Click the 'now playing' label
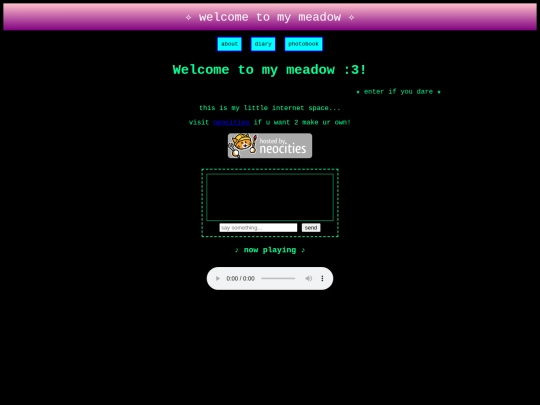 [270, 250]
